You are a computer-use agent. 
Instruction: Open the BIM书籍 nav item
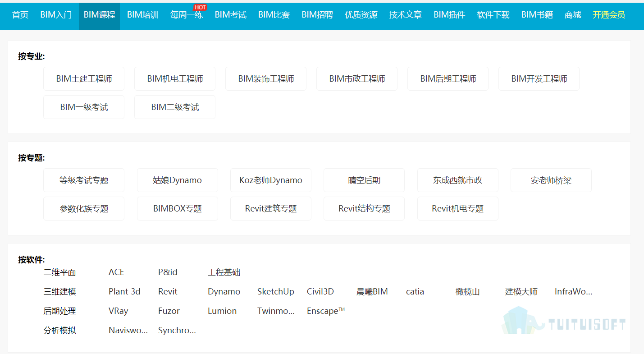point(537,15)
